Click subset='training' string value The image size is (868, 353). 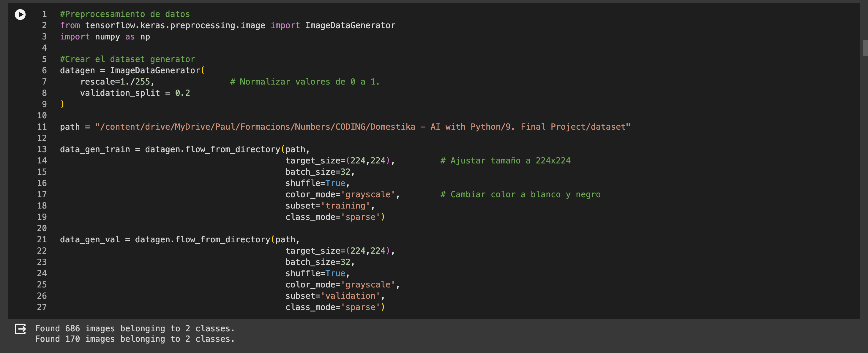click(x=345, y=206)
